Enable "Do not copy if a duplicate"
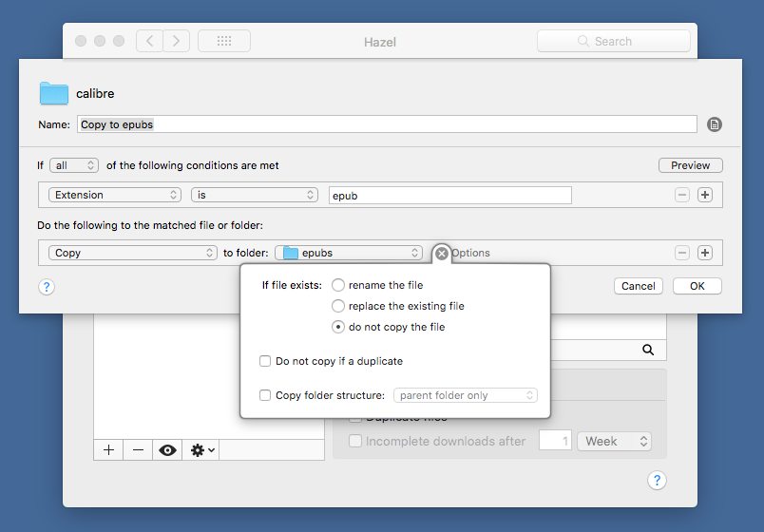Viewport: 764px width, 532px height. coord(266,361)
